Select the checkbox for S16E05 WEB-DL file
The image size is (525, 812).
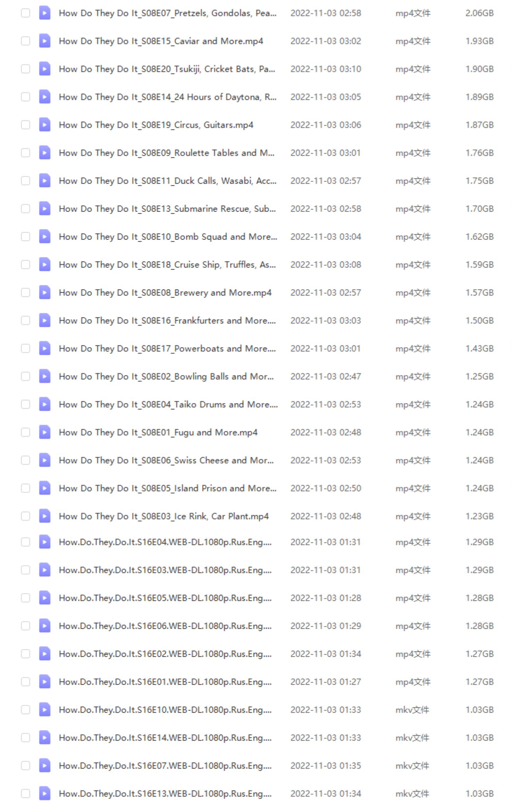pos(26,598)
